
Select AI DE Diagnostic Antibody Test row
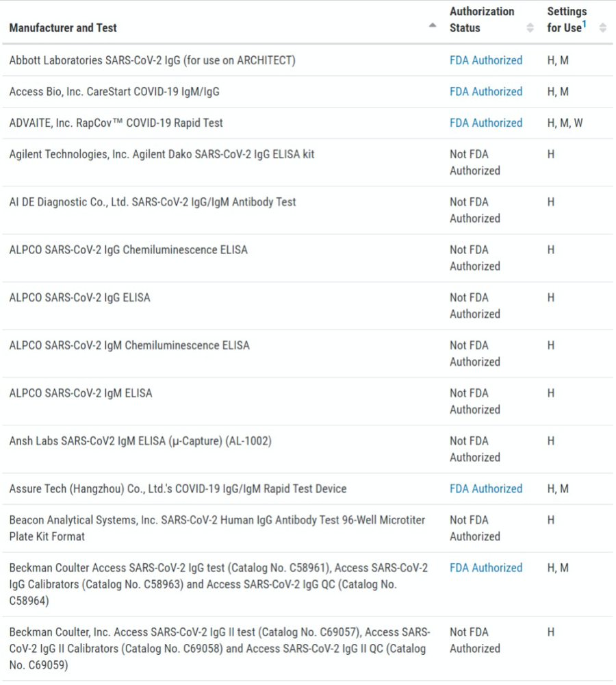[153, 203]
